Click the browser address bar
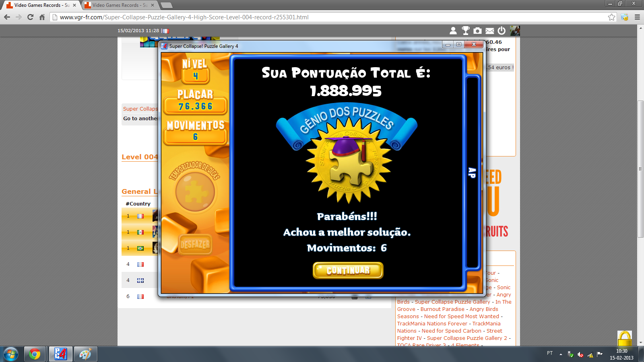644x362 pixels. pyautogui.click(x=322, y=17)
